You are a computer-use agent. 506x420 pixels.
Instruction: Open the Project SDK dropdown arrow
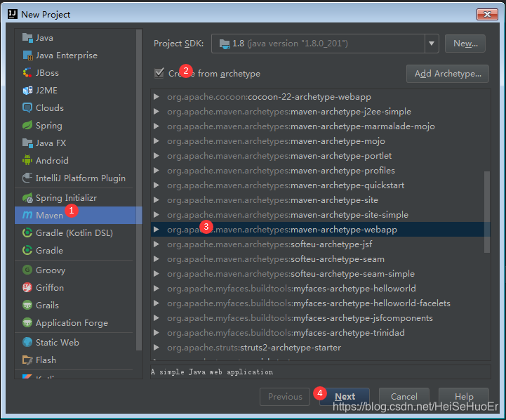click(x=432, y=44)
